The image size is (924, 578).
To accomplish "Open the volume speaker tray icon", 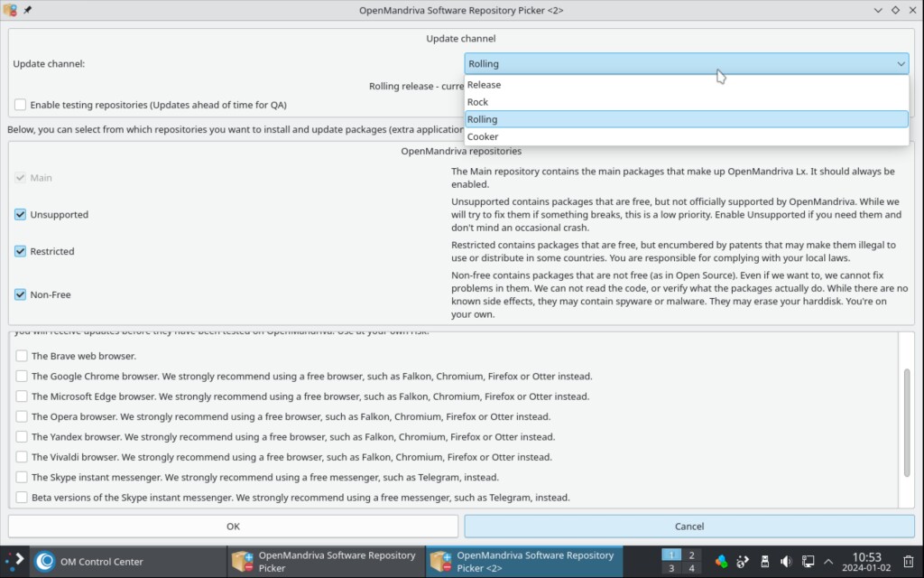I will point(786,562).
